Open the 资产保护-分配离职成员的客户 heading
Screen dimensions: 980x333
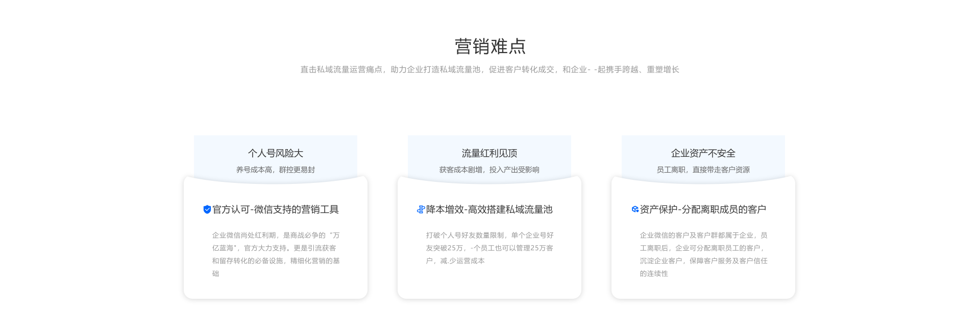(703, 209)
